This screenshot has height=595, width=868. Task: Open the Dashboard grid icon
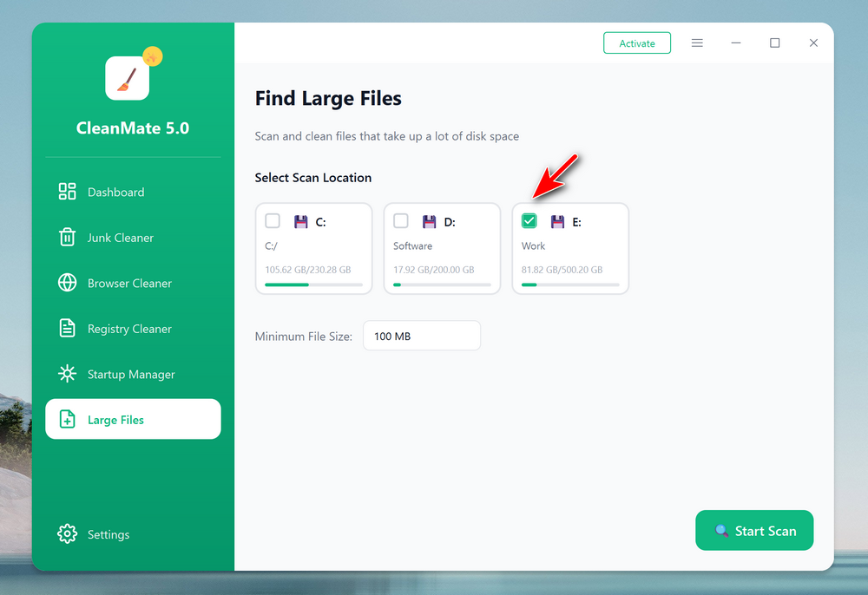point(67,192)
